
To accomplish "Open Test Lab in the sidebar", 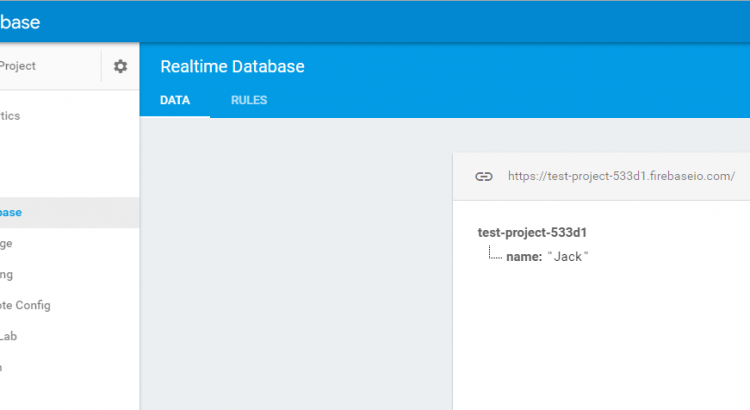I will 10,336.
